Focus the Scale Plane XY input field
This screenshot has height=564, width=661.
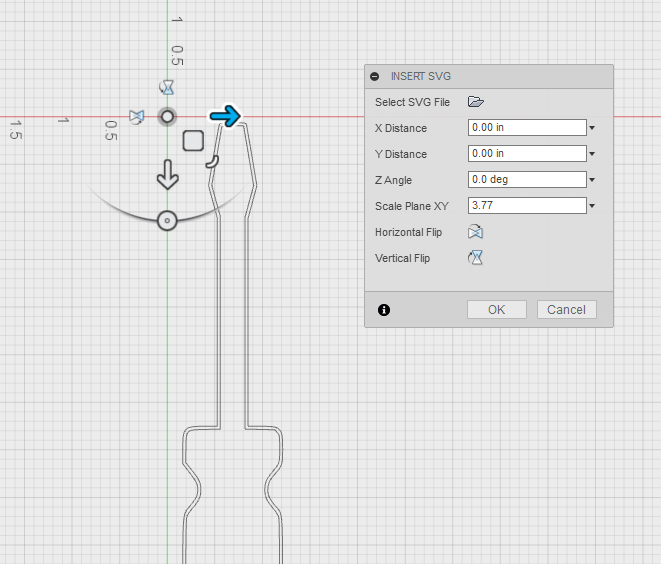tap(527, 206)
